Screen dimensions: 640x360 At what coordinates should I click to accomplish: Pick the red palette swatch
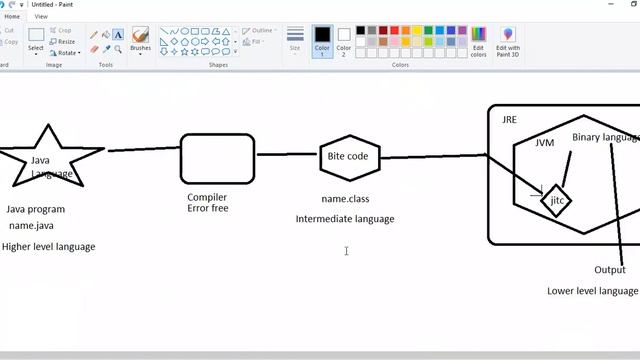(x=394, y=31)
